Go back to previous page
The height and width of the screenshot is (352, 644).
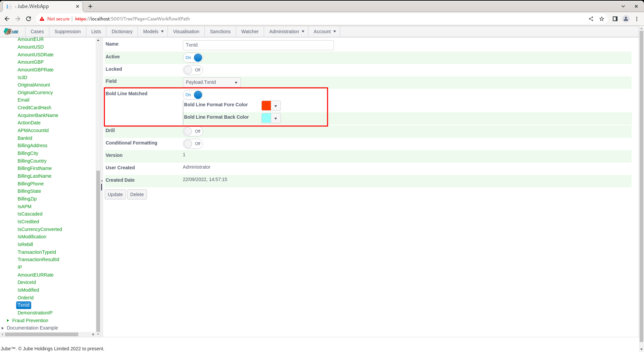point(7,19)
